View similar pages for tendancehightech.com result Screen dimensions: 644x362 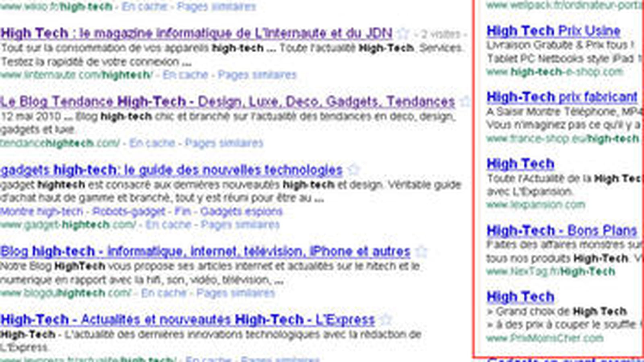click(x=224, y=143)
